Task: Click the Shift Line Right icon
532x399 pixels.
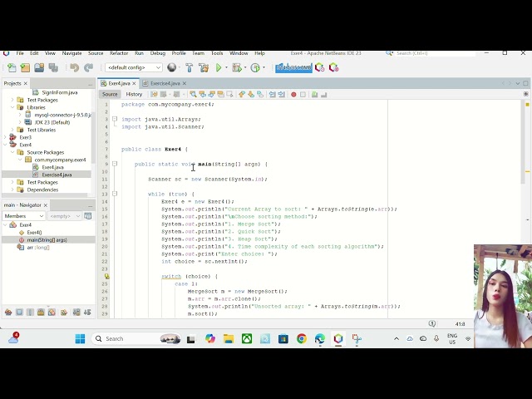Action: coord(281,94)
